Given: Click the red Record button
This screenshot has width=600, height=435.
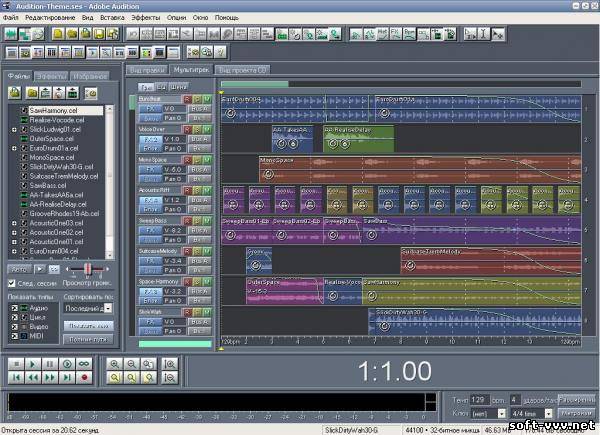Looking at the screenshot, I should [84, 378].
